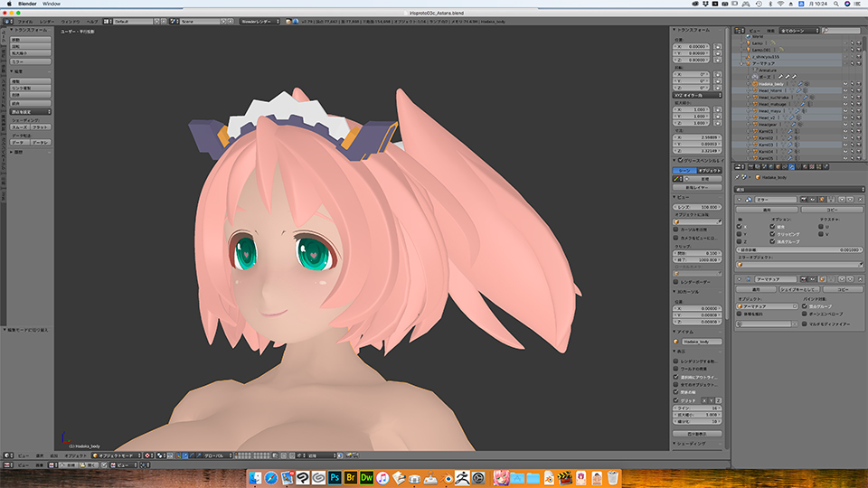Collapse the ミラー modifier panel
The image size is (868, 488).
[x=740, y=199]
